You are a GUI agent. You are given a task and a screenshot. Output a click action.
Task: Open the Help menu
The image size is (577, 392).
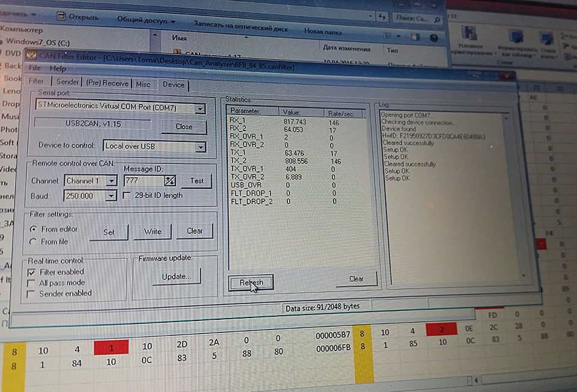coord(58,69)
